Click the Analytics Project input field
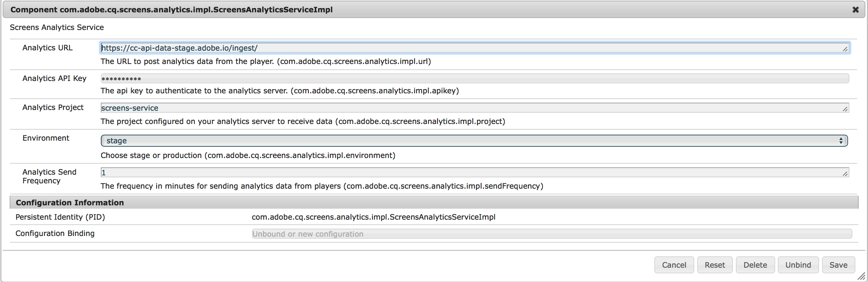Screen dimensions: 868x282 pyautogui.click(x=472, y=108)
